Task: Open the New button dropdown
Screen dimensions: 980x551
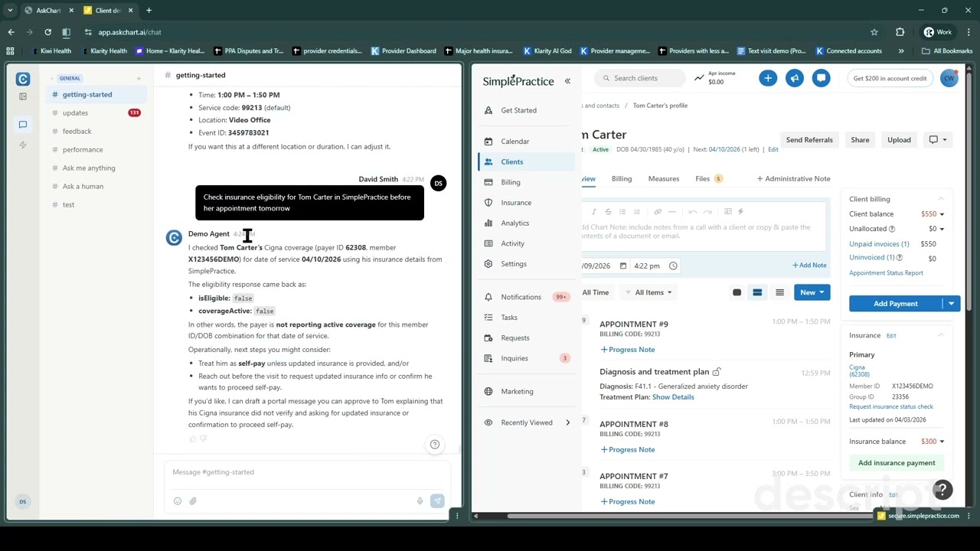Action: pyautogui.click(x=812, y=292)
